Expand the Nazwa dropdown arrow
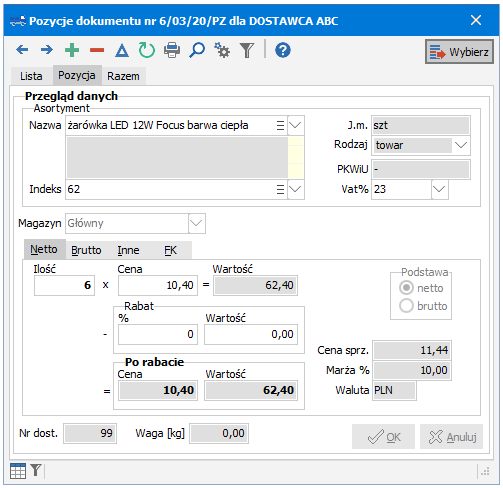The image size is (503, 488). (x=295, y=125)
